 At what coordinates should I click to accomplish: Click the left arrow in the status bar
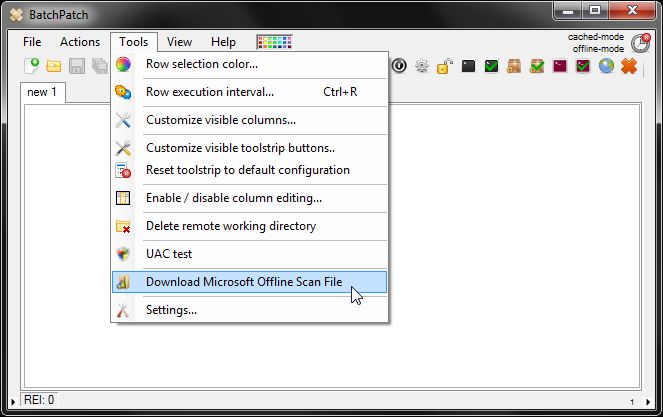tap(13, 402)
